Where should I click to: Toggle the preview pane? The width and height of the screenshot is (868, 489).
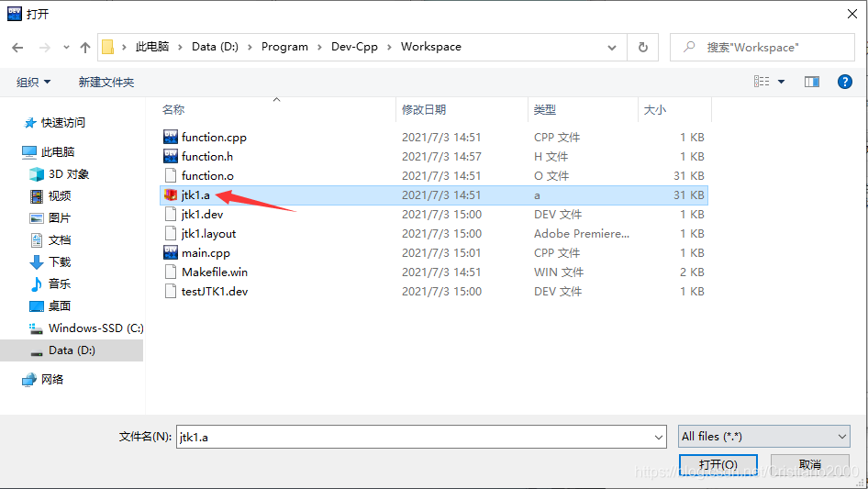point(812,82)
